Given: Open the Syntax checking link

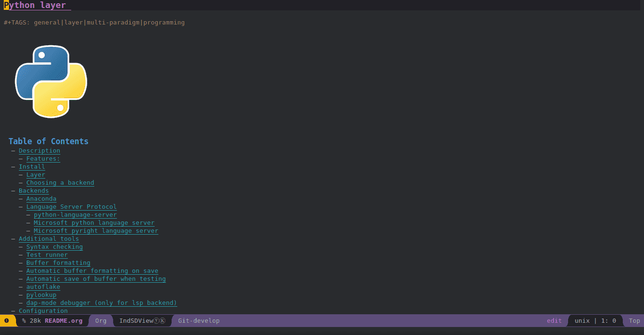Looking at the screenshot, I should pos(55,247).
